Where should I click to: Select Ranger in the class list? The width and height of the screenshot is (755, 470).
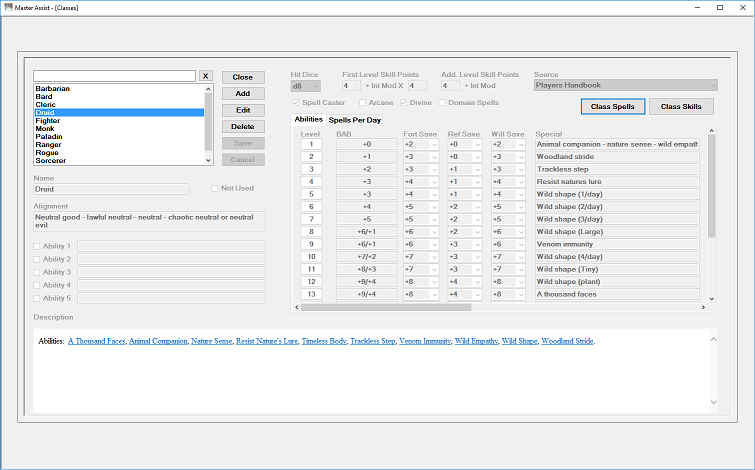click(48, 144)
